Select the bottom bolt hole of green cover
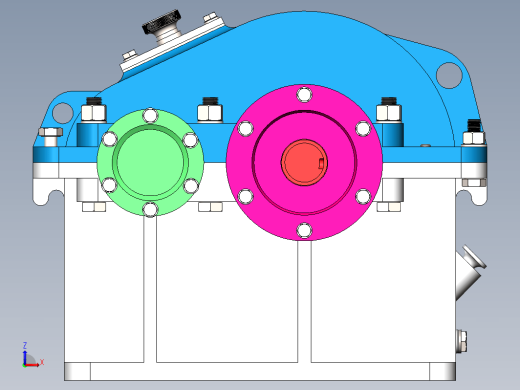 (x=150, y=210)
